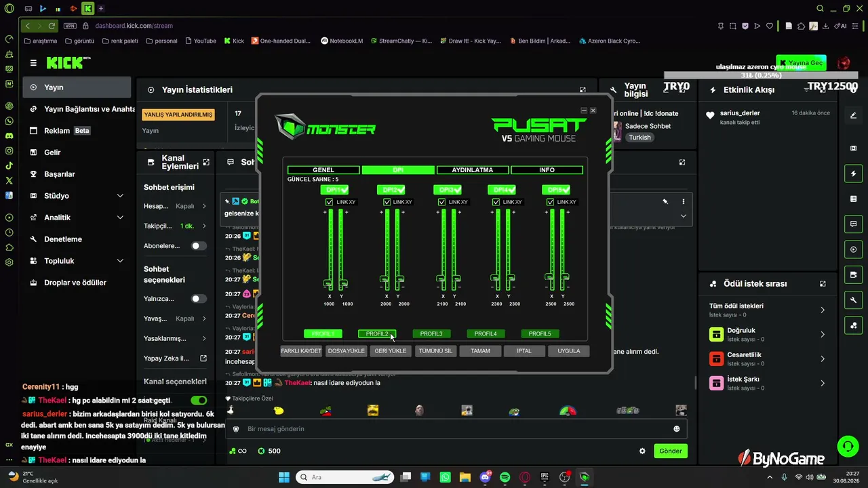Expand the Yayın İstatistikleri panel to fullscreen

click(x=583, y=89)
